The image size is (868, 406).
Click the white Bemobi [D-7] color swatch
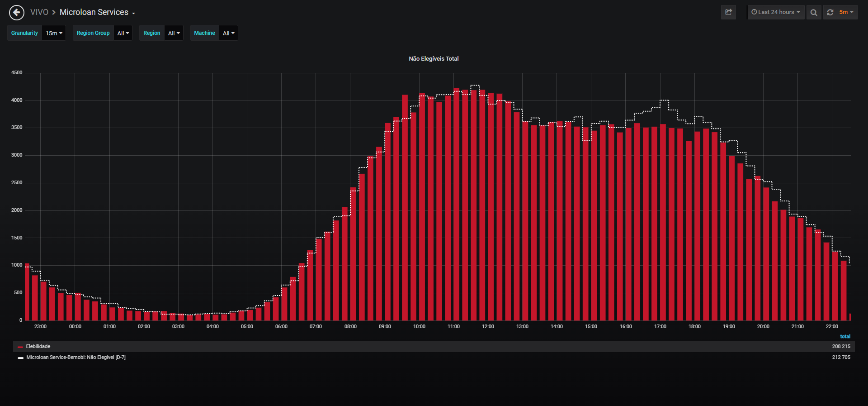point(20,358)
